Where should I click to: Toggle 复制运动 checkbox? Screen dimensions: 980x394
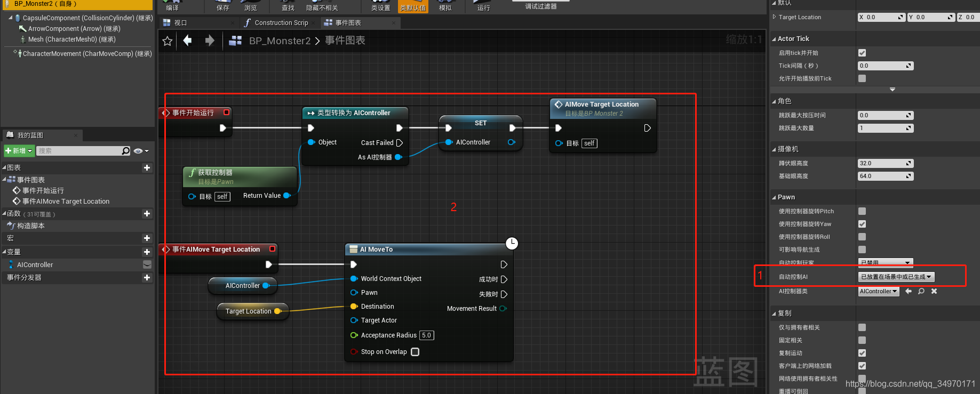point(862,353)
